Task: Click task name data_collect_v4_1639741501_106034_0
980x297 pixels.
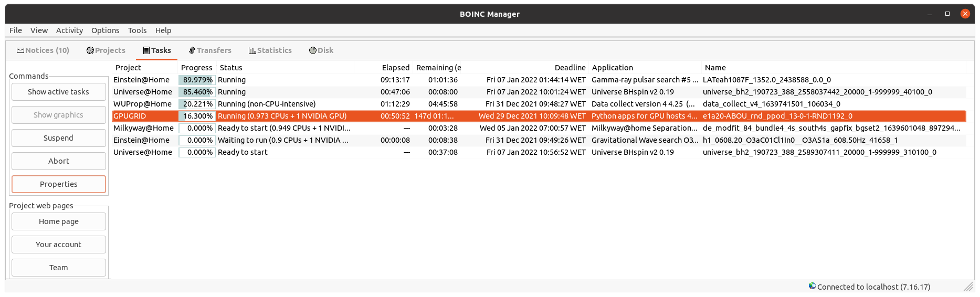Action: coord(771,104)
